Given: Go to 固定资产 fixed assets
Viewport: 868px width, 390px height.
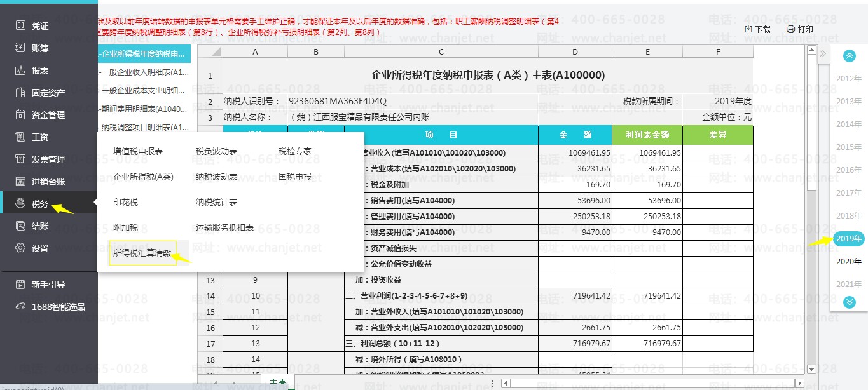Looking at the screenshot, I should (48, 93).
